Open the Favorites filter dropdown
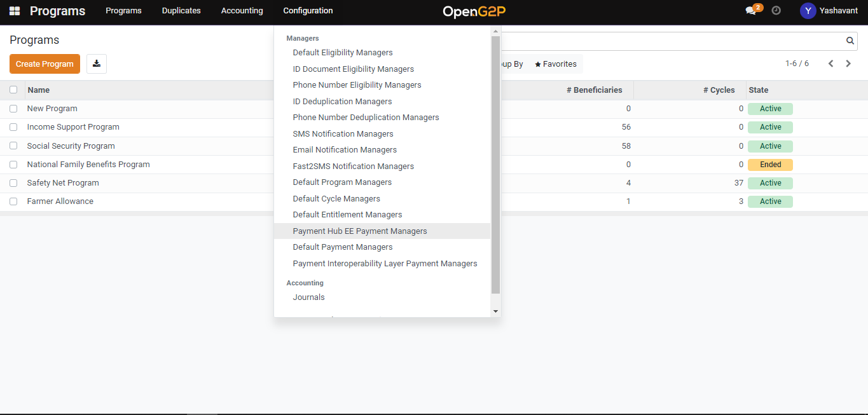 556,64
